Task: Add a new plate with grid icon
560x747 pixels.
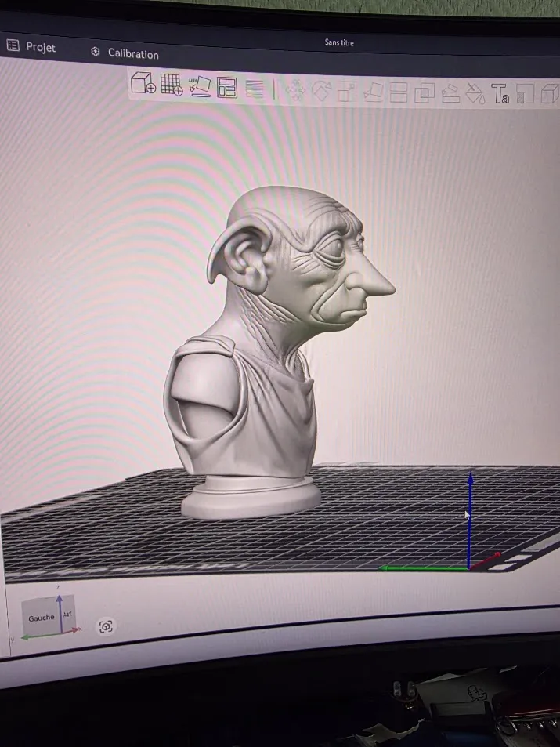Action: [172, 85]
